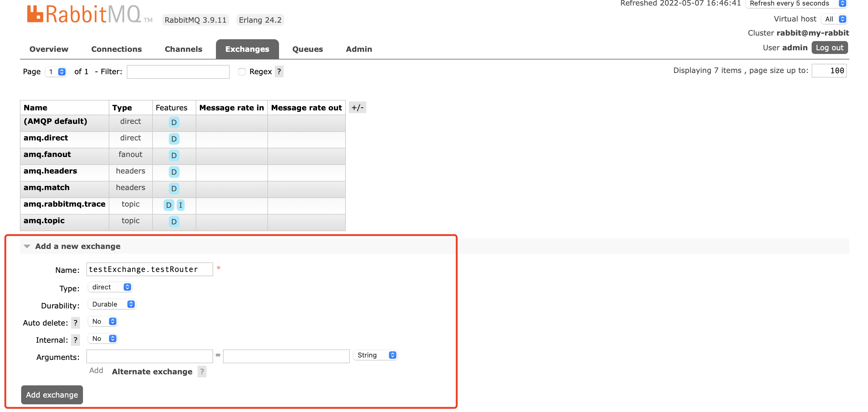Open the exchange Type dropdown
The width and height of the screenshot is (868, 412).
click(x=111, y=287)
